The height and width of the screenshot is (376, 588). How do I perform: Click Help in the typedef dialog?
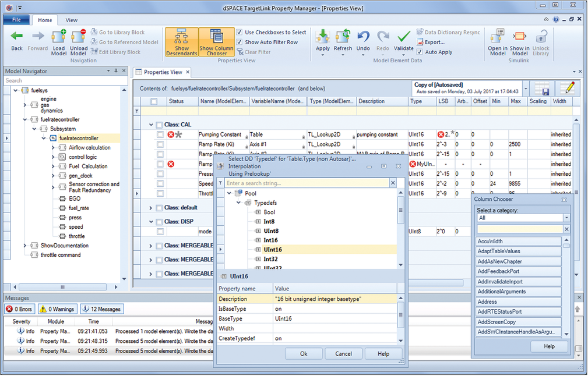tap(383, 354)
